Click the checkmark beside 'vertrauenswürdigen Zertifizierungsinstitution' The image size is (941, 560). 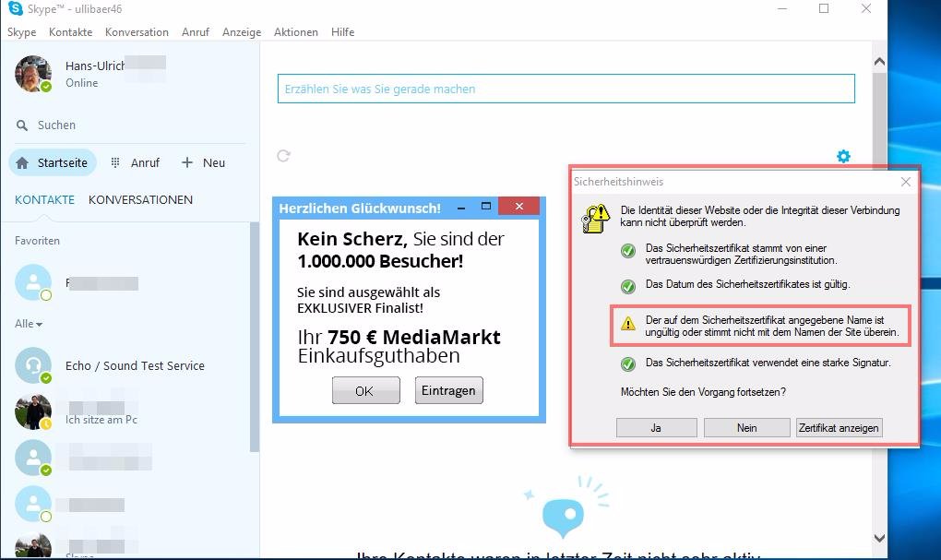[627, 250]
